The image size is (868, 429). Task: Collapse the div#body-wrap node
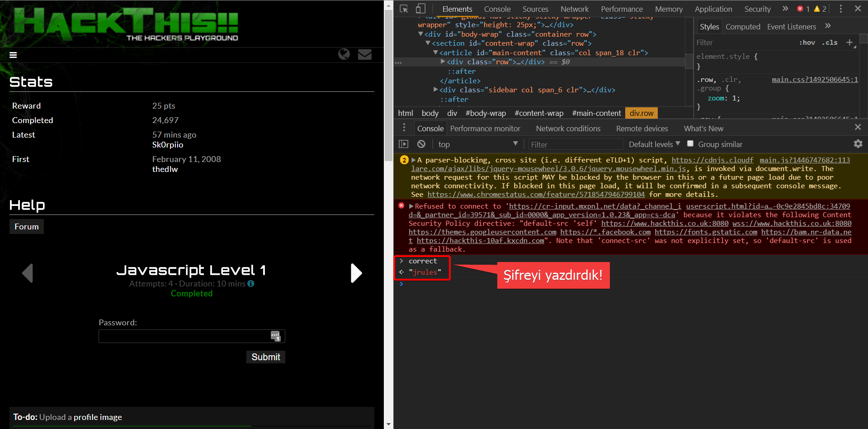pyautogui.click(x=421, y=34)
